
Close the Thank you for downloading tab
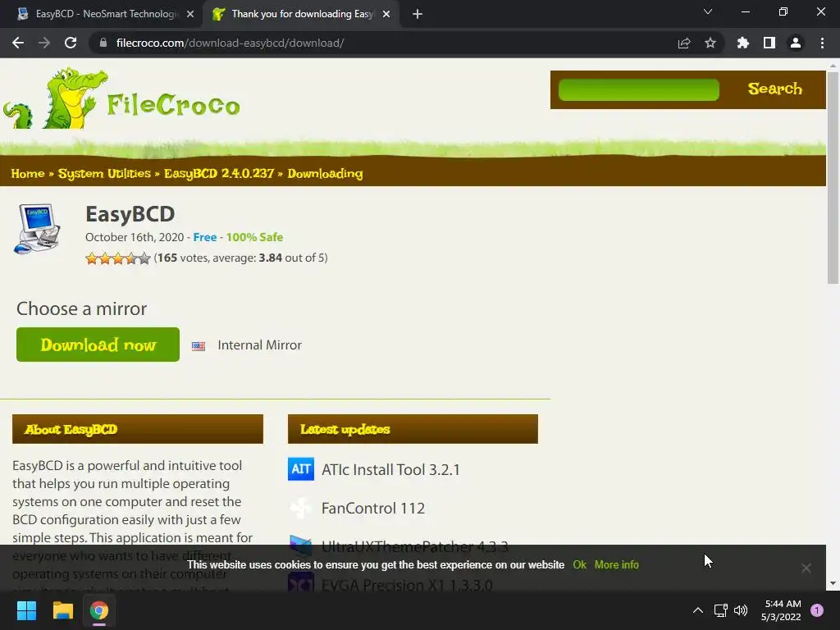click(x=386, y=15)
